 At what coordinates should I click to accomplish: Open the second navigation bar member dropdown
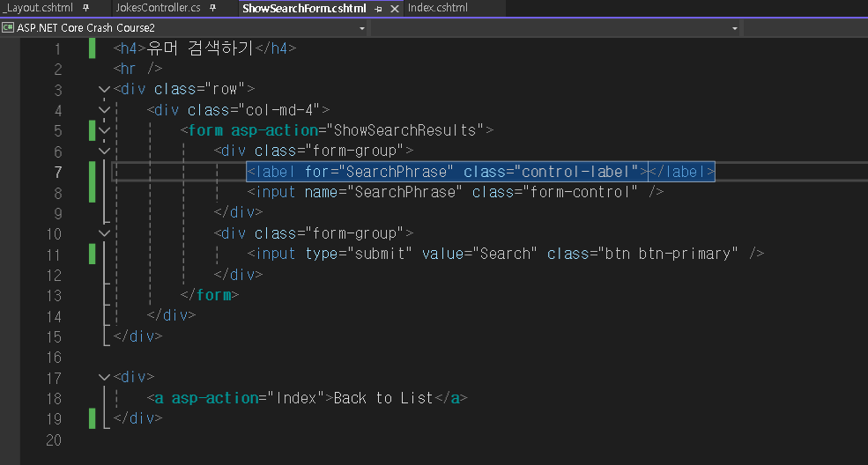pyautogui.click(x=735, y=27)
